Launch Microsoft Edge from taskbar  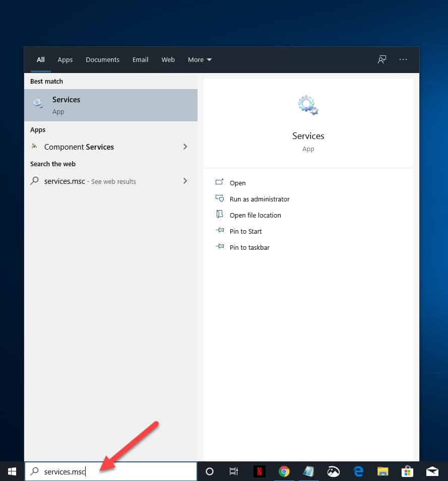358,471
